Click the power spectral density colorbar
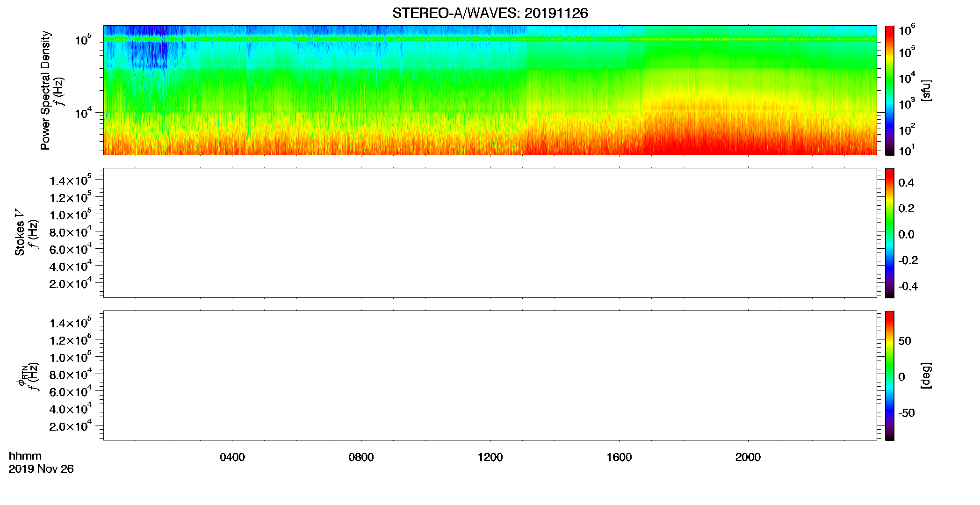Viewport: 980px width, 505px height. pos(890,90)
